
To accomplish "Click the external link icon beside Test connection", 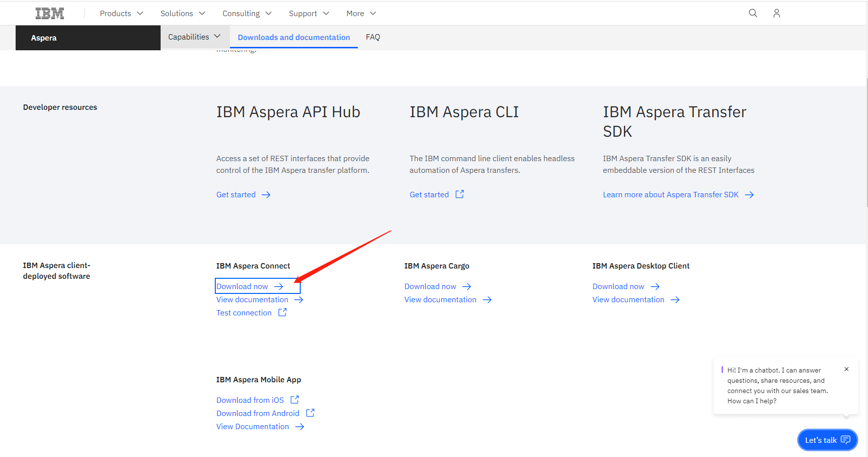I will pyautogui.click(x=282, y=312).
